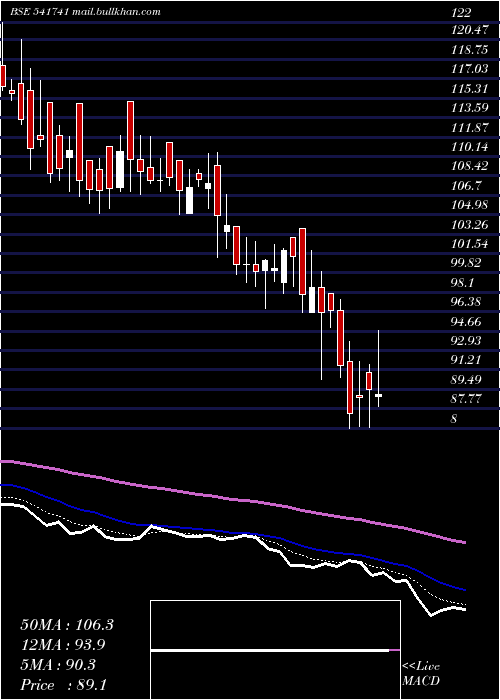Select the 94.66 price axis label
This screenshot has width=500, height=700.
(x=466, y=321)
